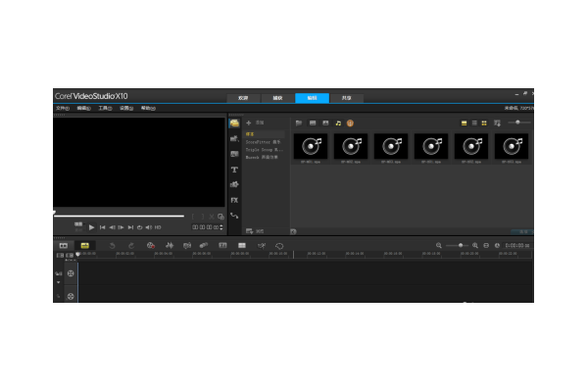Select the Triple Scoop M... entry

[x=265, y=150]
